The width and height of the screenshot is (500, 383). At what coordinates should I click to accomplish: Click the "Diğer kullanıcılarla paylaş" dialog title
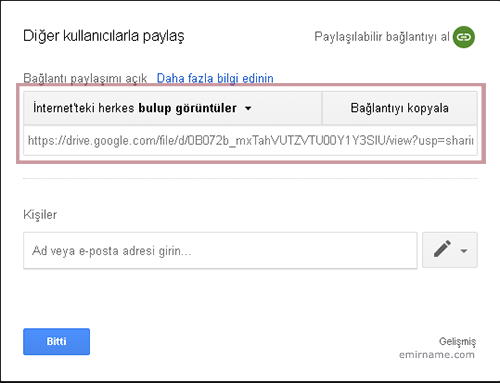coord(104,36)
